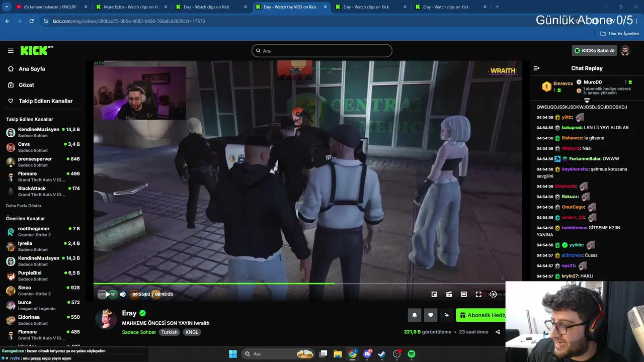Toggle picture-in-picture mini player
The image size is (644, 362).
pos(434,294)
